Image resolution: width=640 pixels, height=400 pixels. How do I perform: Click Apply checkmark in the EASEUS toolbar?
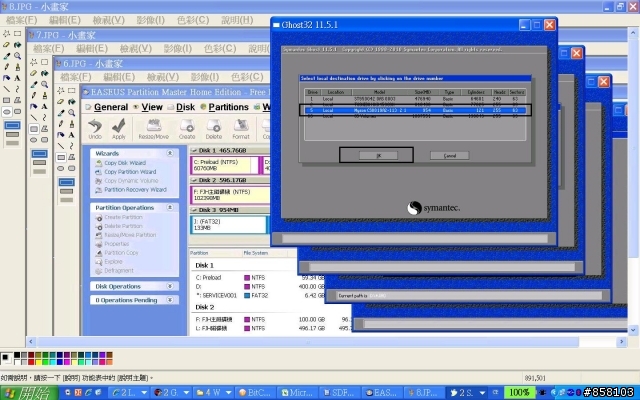[119, 129]
